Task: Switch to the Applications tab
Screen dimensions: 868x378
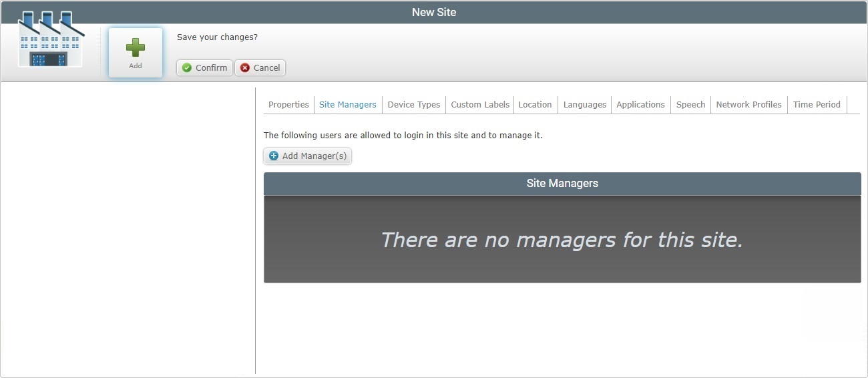Action: tap(640, 105)
